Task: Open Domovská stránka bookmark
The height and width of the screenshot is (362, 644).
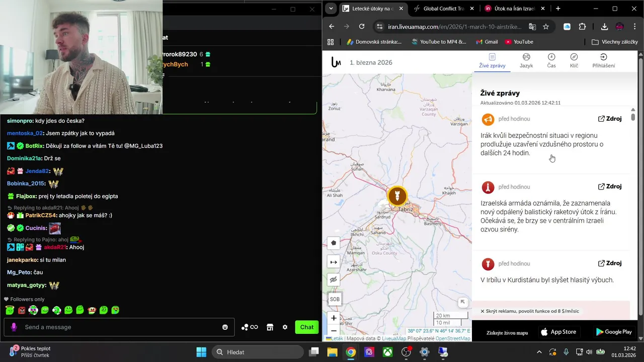Action: (374, 42)
